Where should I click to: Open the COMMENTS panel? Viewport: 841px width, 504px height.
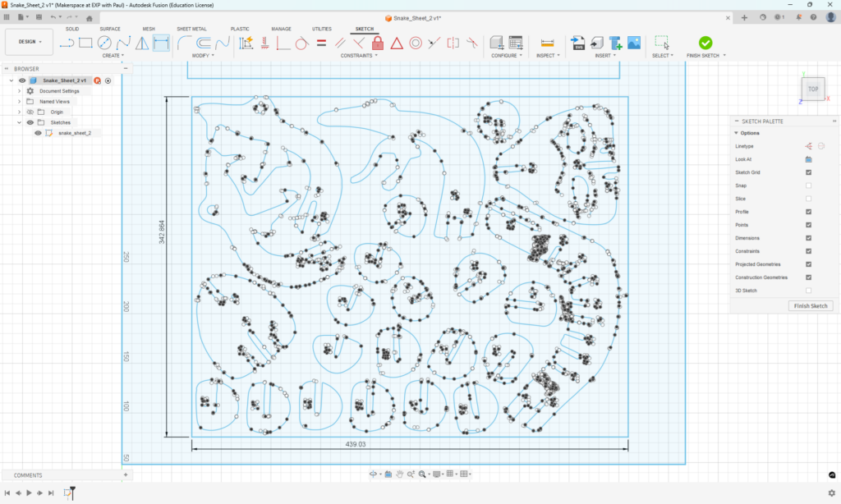pyautogui.click(x=27, y=474)
